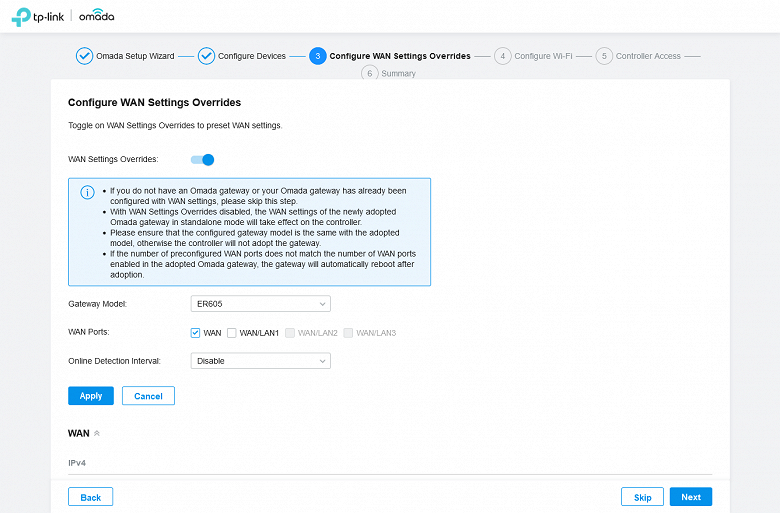Select Configure WAN Settings Overrides step label
The height and width of the screenshot is (513, 780).
pyautogui.click(x=400, y=56)
